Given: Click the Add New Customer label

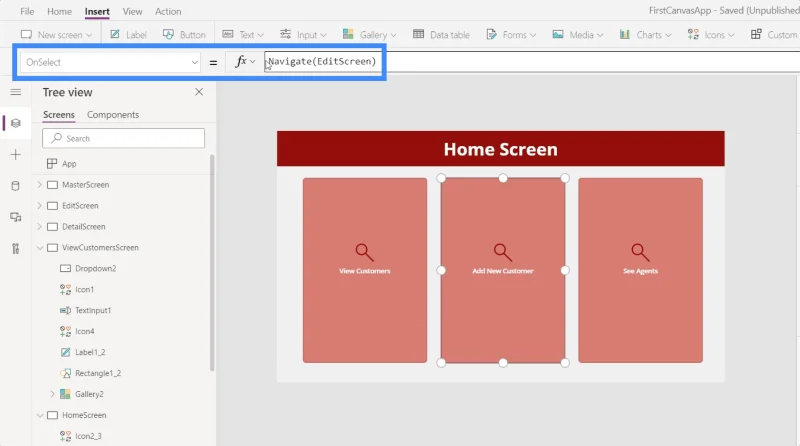Looking at the screenshot, I should [x=503, y=271].
